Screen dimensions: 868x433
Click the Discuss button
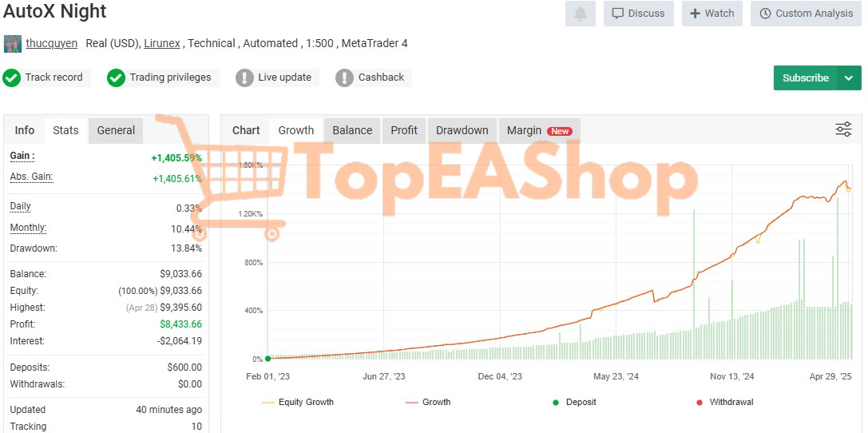(x=638, y=14)
